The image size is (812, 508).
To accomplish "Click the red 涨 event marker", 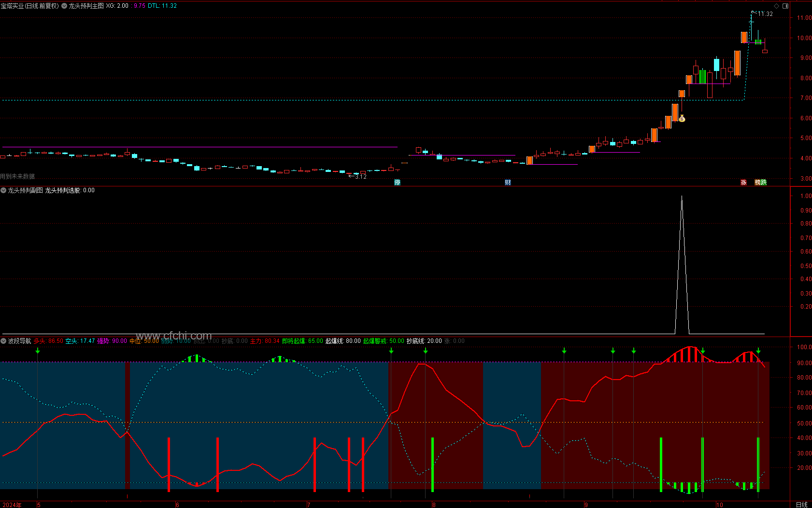I will pyautogui.click(x=743, y=182).
